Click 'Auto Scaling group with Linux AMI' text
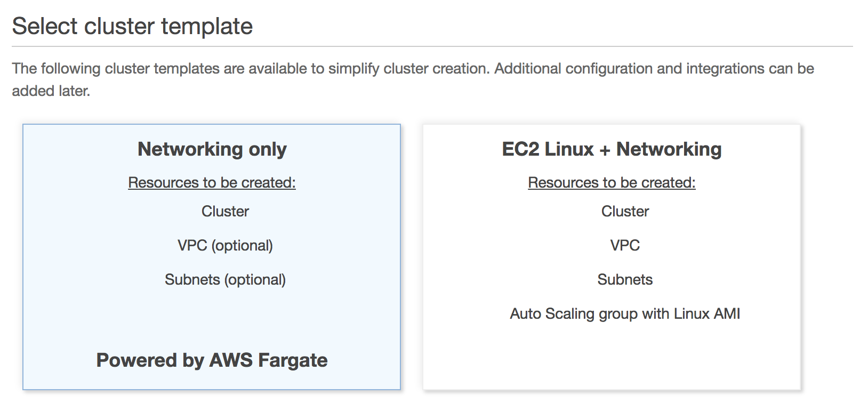 [x=625, y=314]
